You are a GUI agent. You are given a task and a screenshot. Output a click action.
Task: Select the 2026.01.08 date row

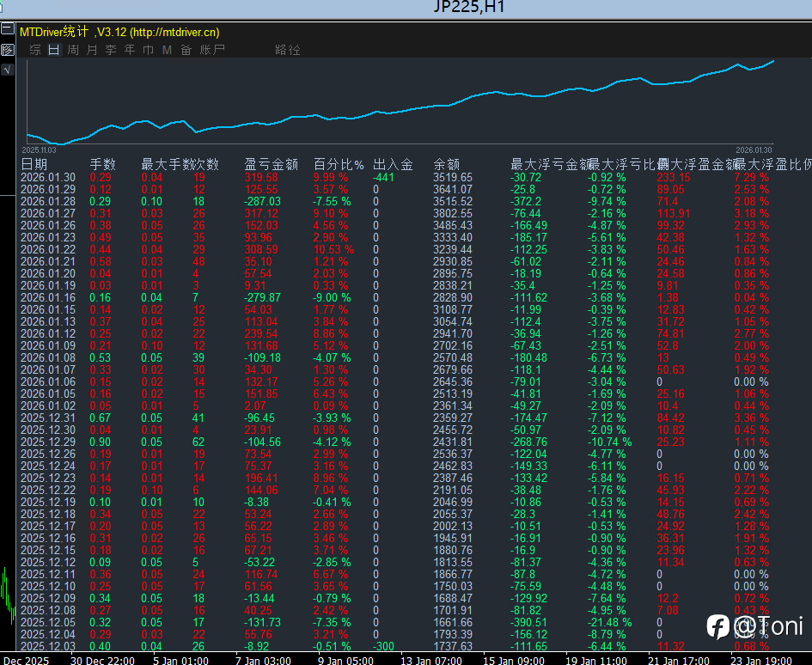point(47,358)
